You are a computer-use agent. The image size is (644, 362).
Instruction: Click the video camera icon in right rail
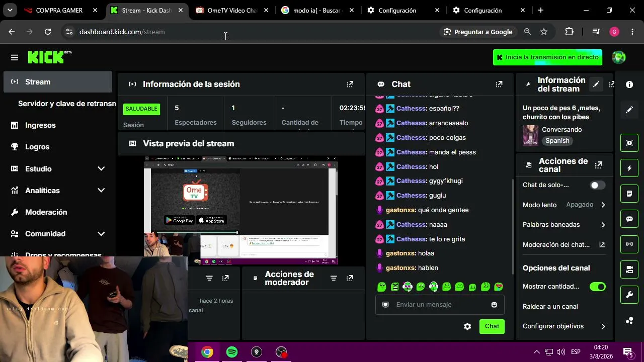[629, 269]
